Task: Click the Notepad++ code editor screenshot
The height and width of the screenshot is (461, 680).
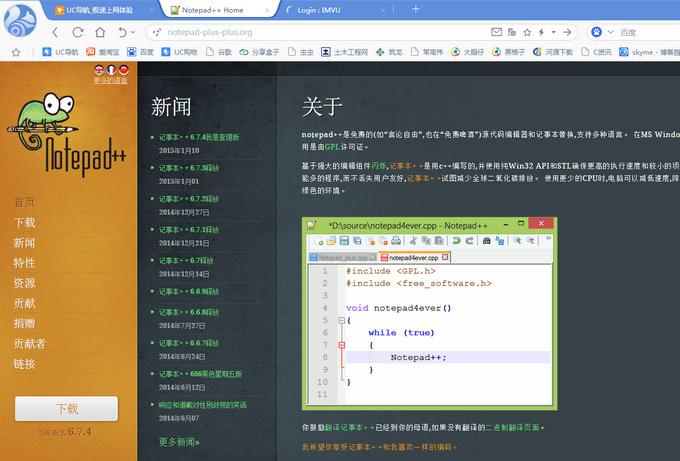Action: click(x=429, y=310)
